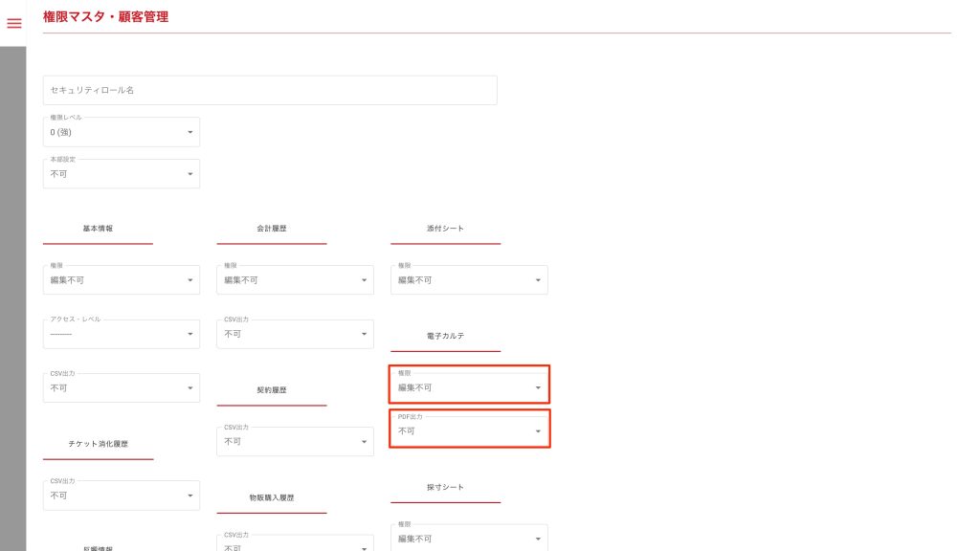This screenshot has height=551, width=980.
Task: Select the 電子カルテ section heading
Action: pyautogui.click(x=445, y=337)
